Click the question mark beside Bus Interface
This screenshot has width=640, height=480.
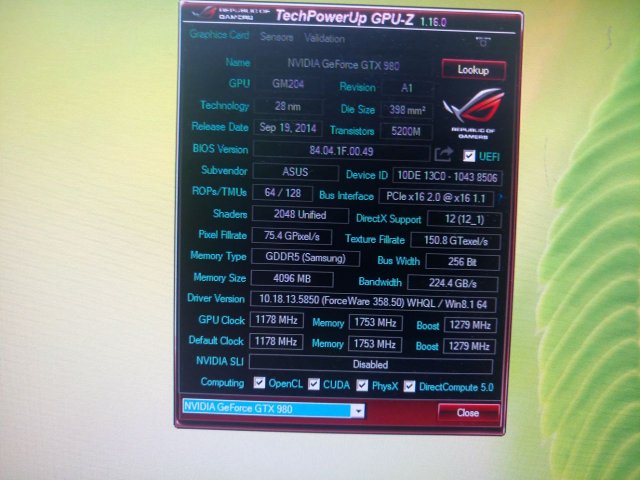500,198
